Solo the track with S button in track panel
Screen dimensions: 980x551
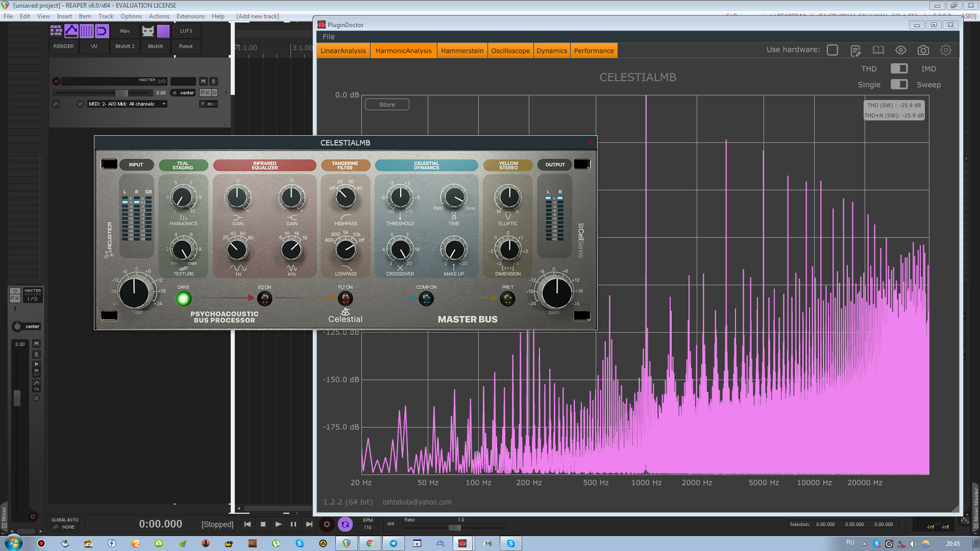[x=213, y=81]
